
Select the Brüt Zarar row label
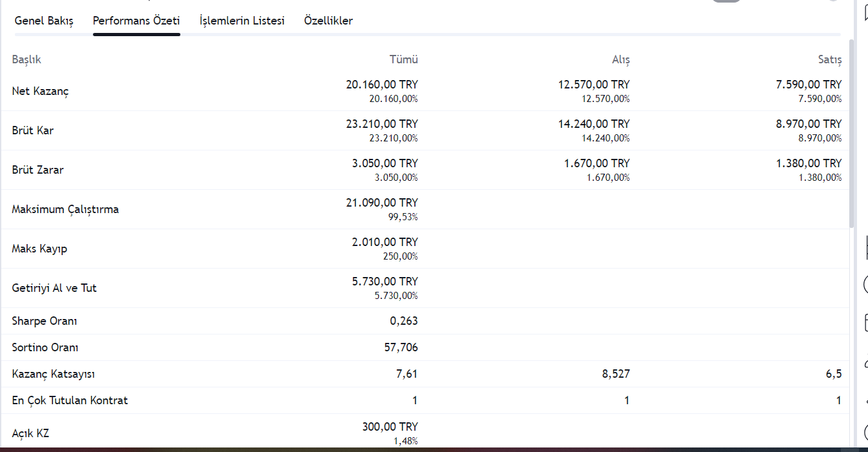click(37, 170)
